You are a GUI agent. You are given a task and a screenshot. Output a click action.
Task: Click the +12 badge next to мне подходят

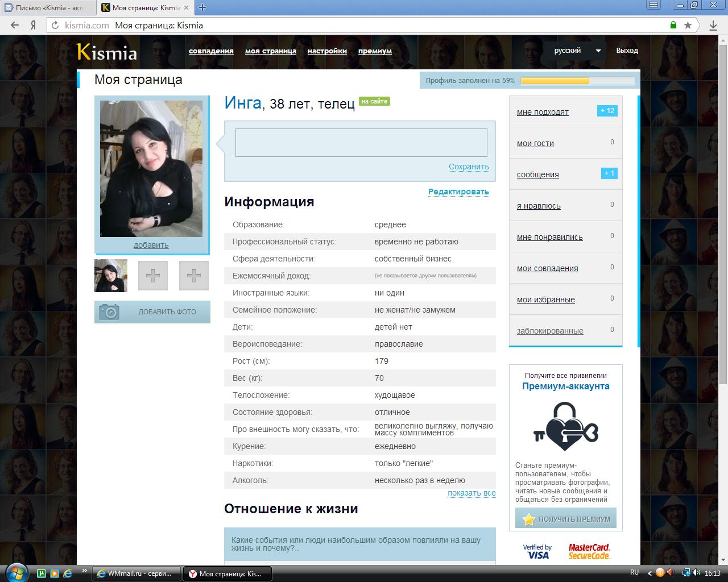pos(607,111)
